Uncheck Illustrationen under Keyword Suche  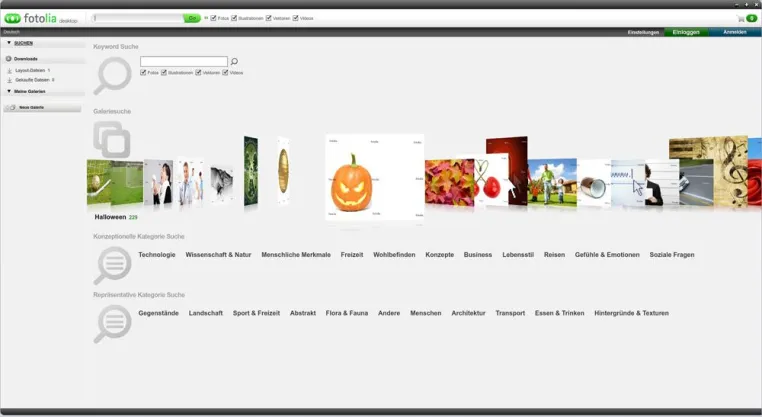[x=164, y=72]
